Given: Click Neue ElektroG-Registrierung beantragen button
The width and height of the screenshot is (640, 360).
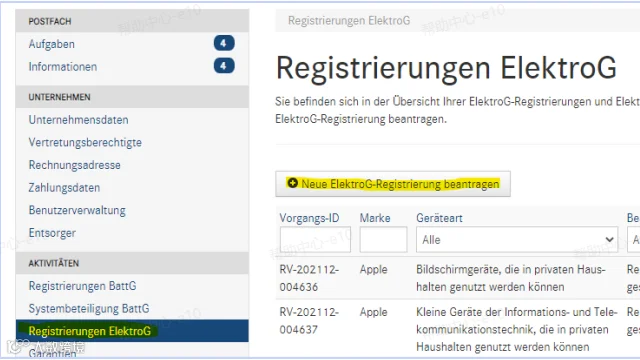Looking at the screenshot, I should [393, 184].
